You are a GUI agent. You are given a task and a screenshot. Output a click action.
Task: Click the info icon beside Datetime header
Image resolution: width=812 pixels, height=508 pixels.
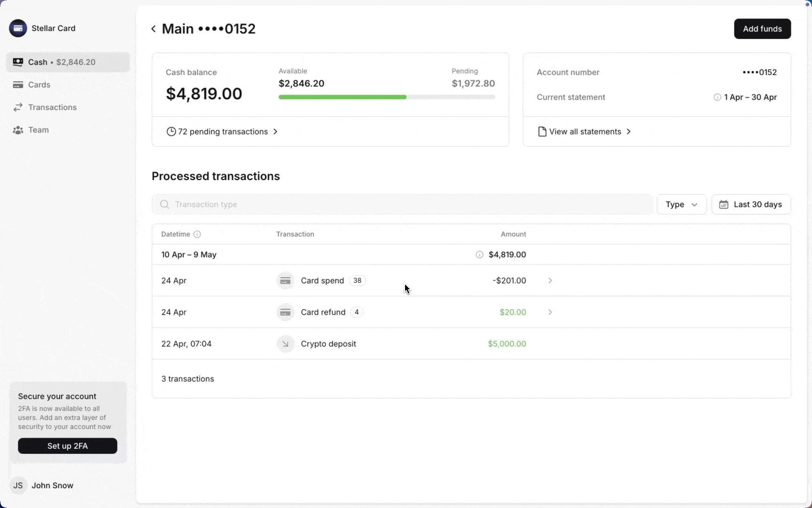pos(197,234)
